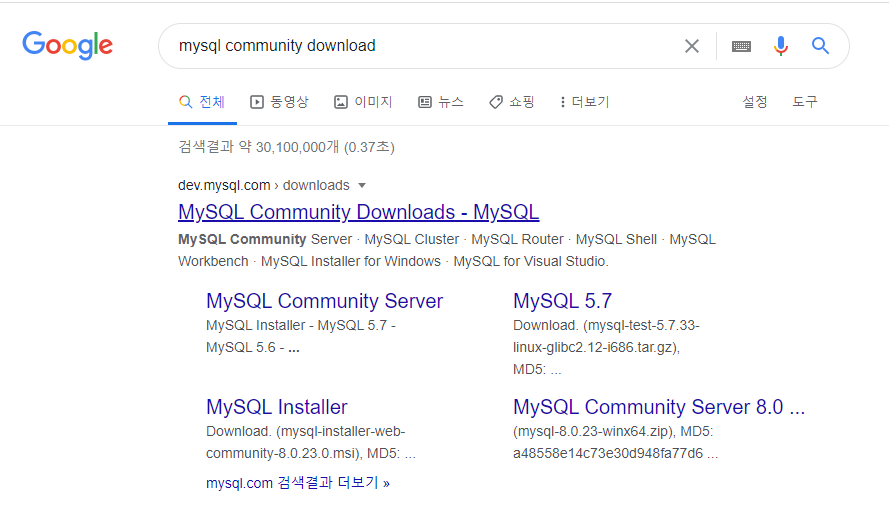889x507 pixels.
Task: Clear the search box with the X icon
Action: pyautogui.click(x=692, y=46)
